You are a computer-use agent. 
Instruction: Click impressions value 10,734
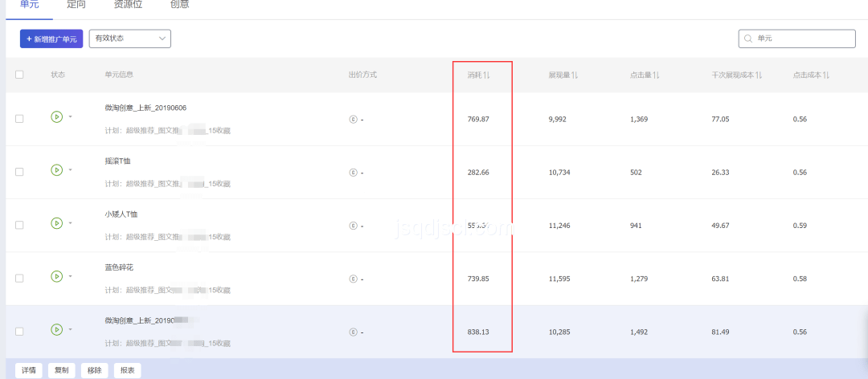pos(559,172)
